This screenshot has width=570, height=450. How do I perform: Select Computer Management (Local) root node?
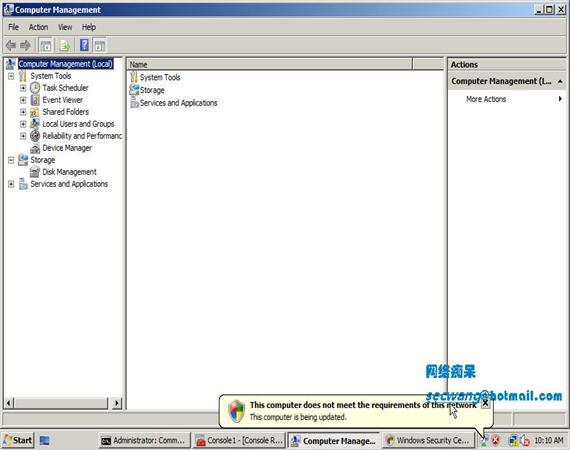point(65,64)
